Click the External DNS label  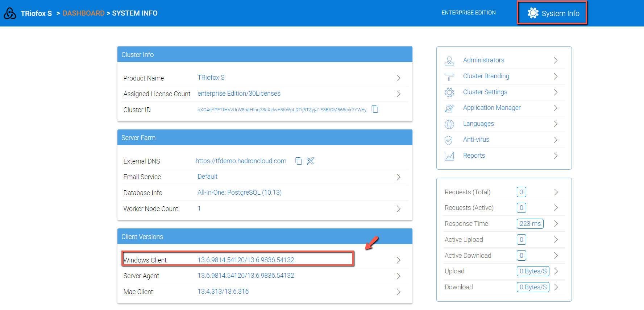pos(142,161)
